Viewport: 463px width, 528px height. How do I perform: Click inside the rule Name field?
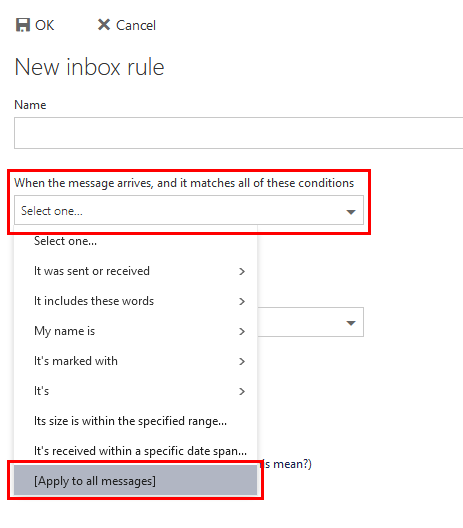pyautogui.click(x=238, y=133)
